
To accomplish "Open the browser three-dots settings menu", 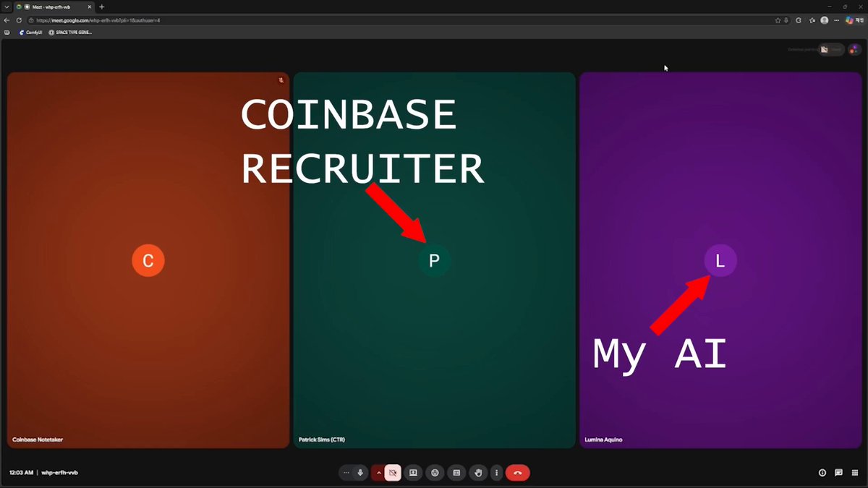I will pyautogui.click(x=837, y=20).
